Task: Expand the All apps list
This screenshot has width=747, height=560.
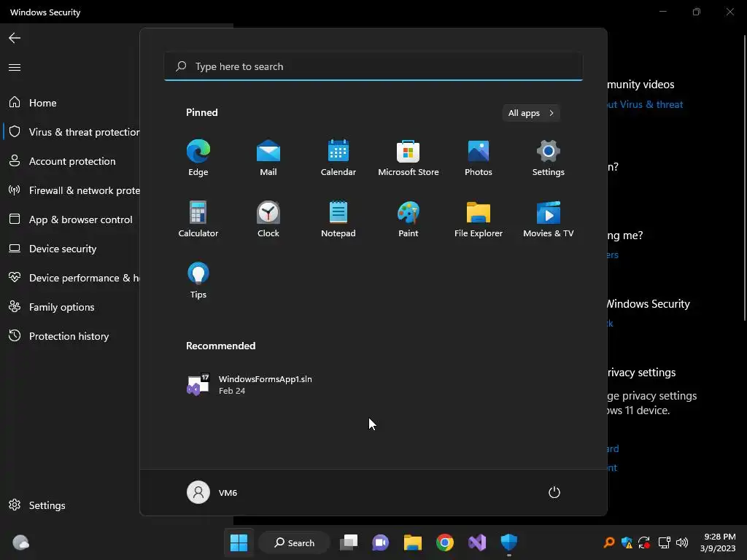Action: [531, 113]
